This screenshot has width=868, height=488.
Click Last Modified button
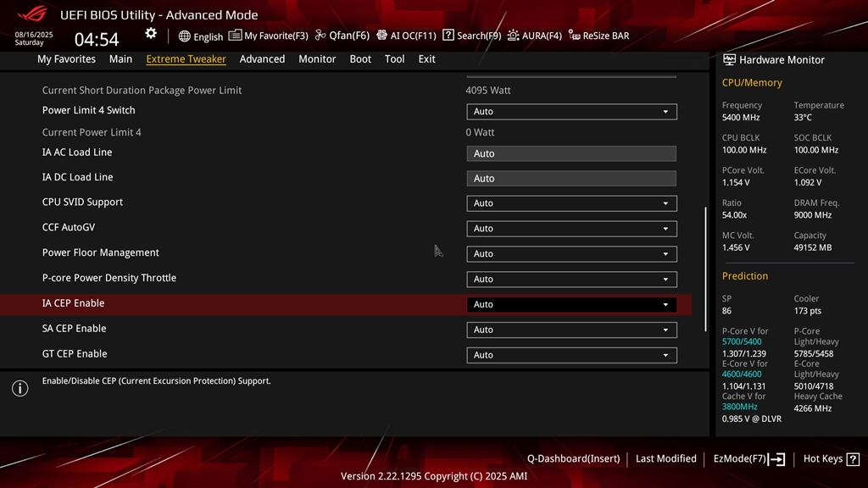666,458
